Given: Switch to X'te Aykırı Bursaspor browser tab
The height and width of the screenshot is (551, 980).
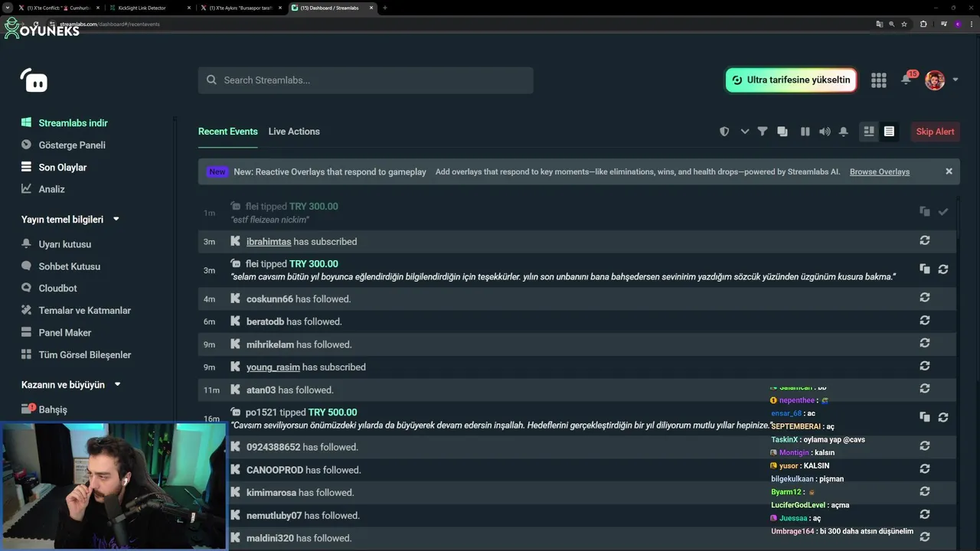Looking at the screenshot, I should point(240,8).
